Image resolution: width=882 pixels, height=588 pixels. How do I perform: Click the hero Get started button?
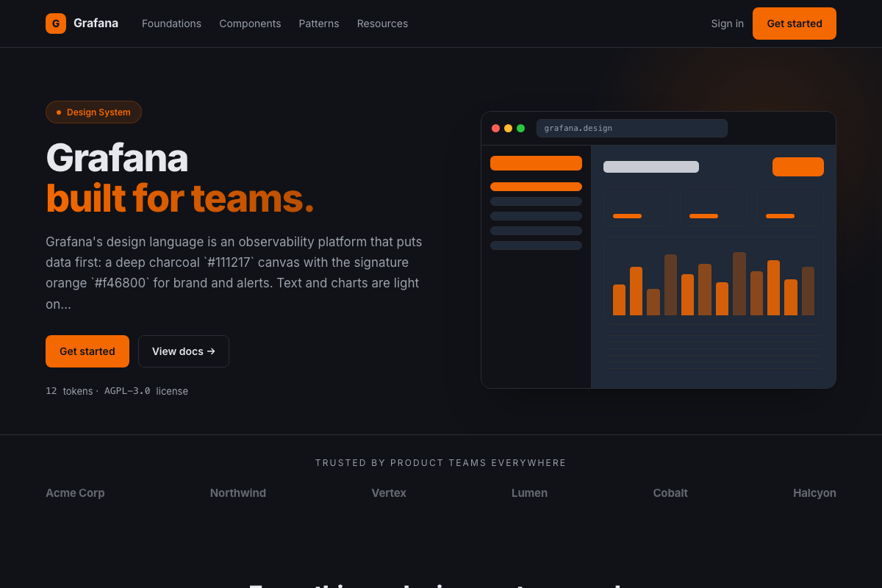point(87,351)
